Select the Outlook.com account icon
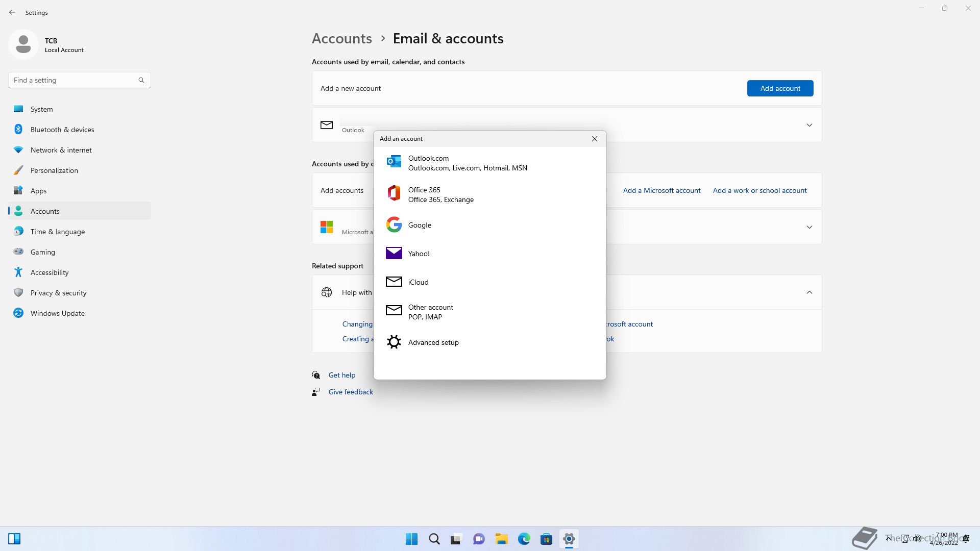 coord(394,162)
